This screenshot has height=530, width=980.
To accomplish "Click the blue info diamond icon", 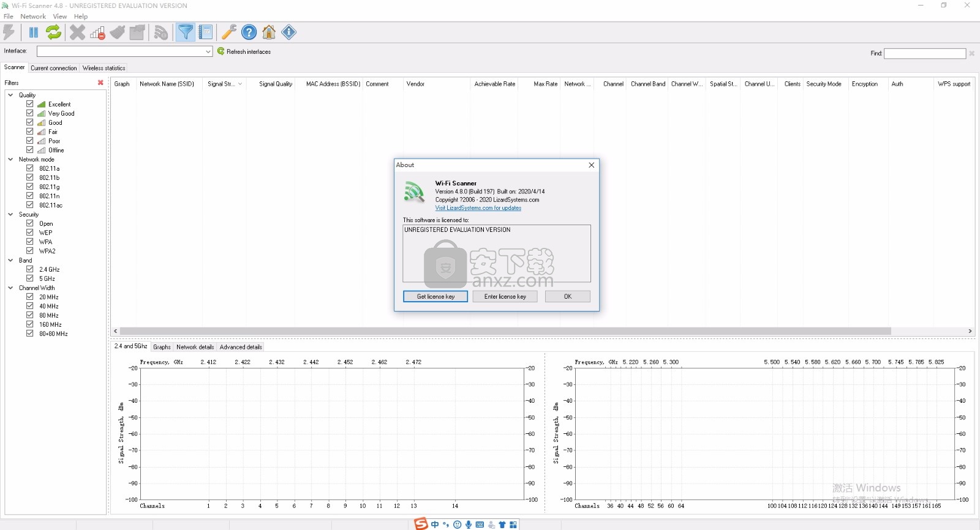I will [x=289, y=32].
